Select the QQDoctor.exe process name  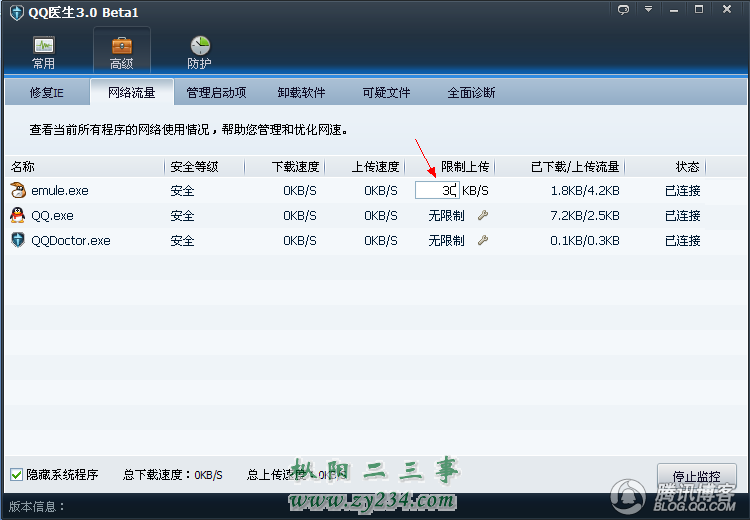click(71, 240)
